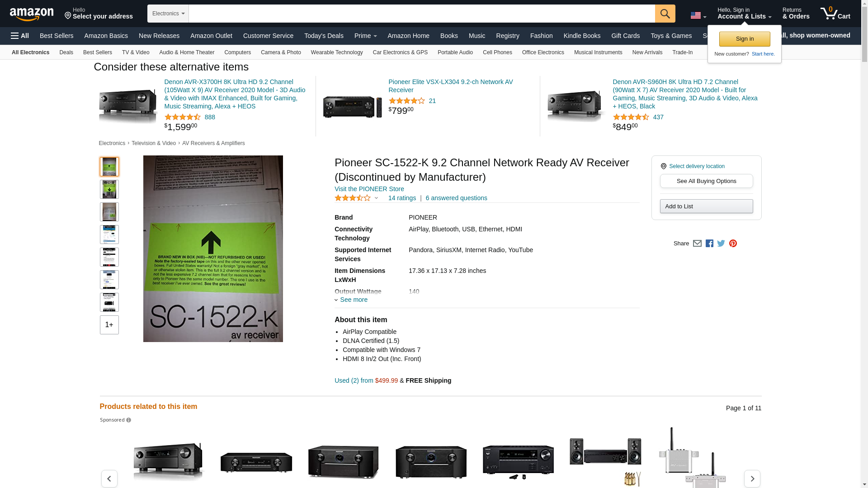Share on Facebook icon

click(x=709, y=244)
